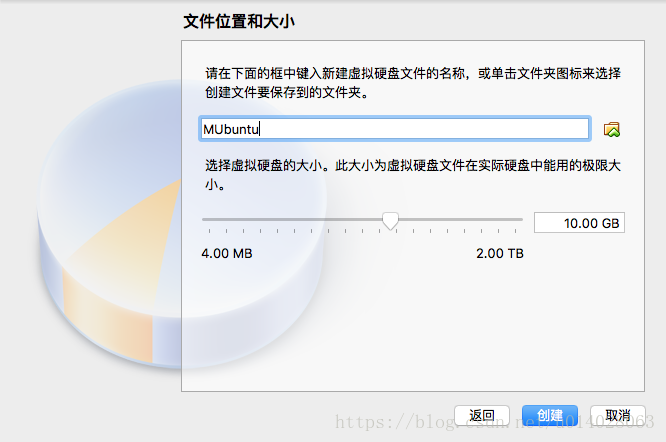Image resolution: width=666 pixels, height=442 pixels.
Task: Create the disk with the 创建 button
Action: (x=550, y=415)
